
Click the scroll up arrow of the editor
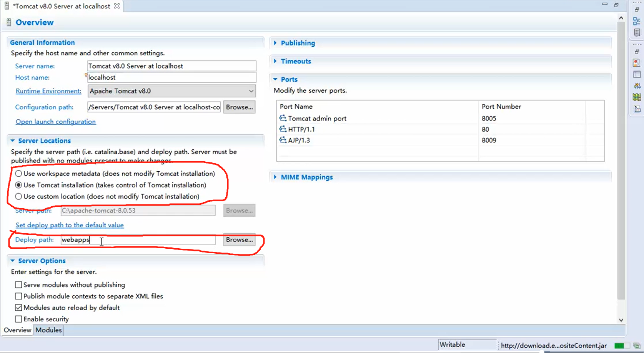621,18
